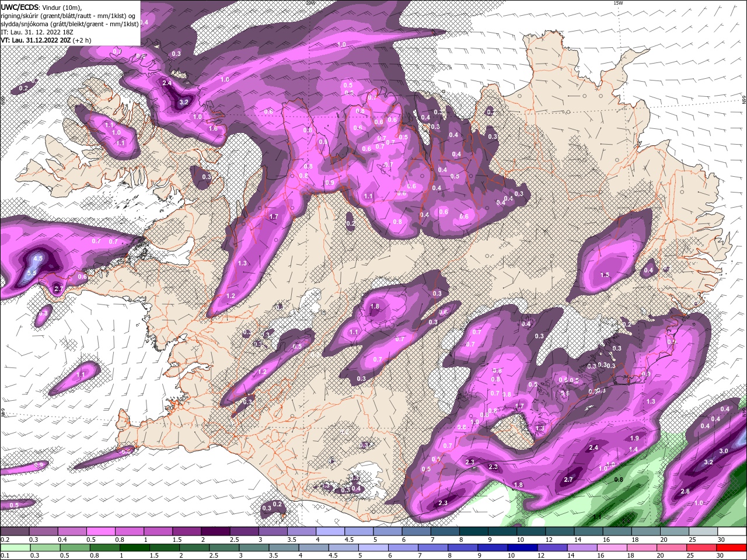Click the 'IT: Lau. 31. 12. 2022 18Z' line
The image size is (747, 560).
36,32
